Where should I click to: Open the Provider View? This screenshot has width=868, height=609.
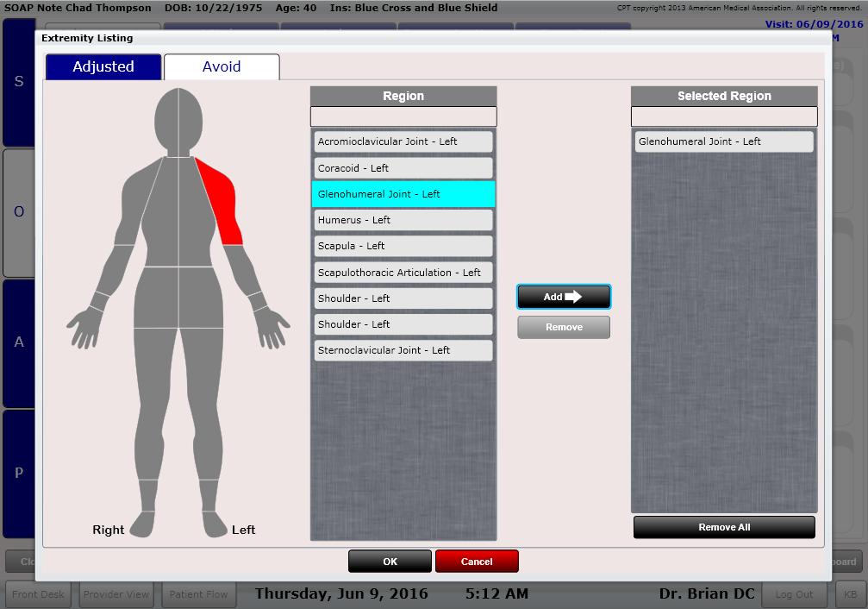116,594
